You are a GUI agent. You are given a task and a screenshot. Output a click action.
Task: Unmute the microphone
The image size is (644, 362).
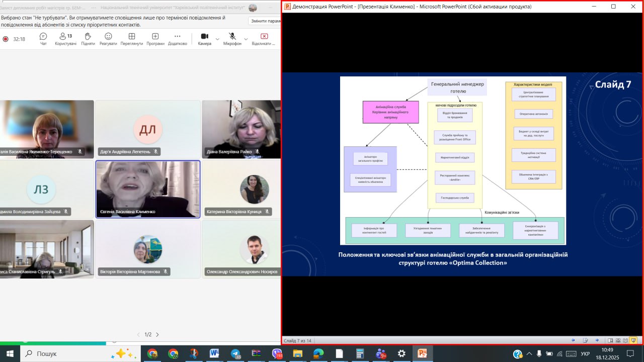click(232, 39)
